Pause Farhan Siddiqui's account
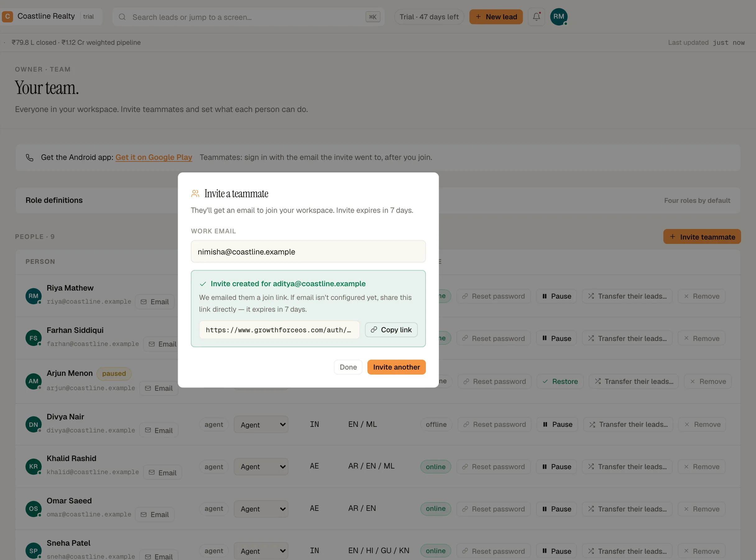Screen dimensions: 756x560 coord(556,338)
